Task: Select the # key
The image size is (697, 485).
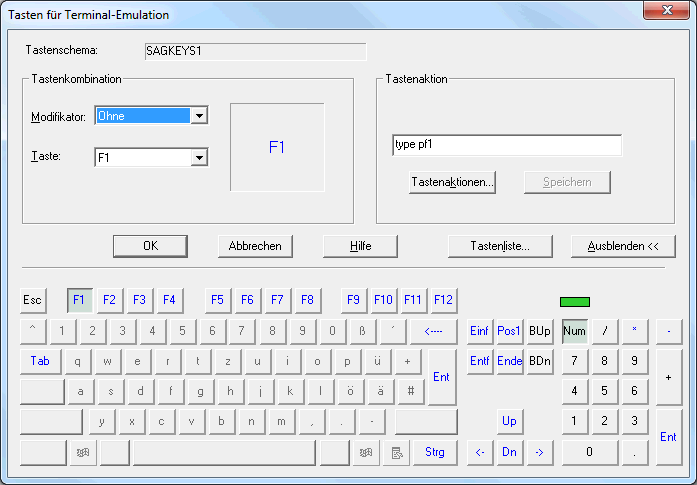Action: [411, 391]
